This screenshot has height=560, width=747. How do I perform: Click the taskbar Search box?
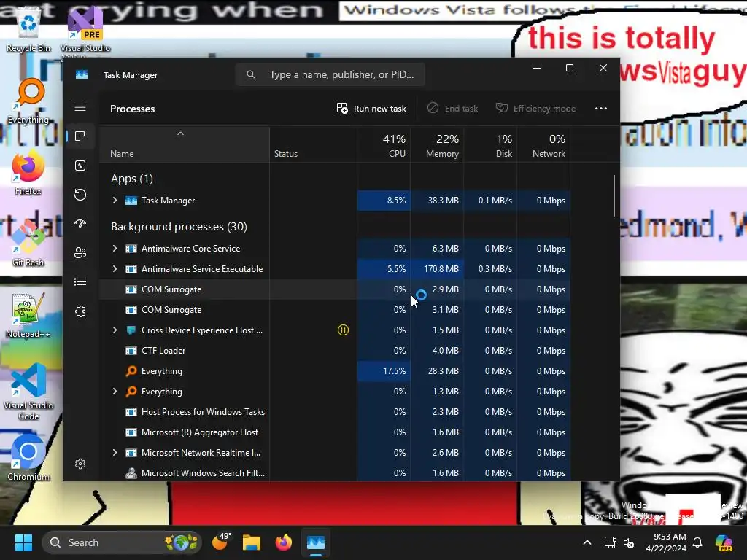point(122,542)
